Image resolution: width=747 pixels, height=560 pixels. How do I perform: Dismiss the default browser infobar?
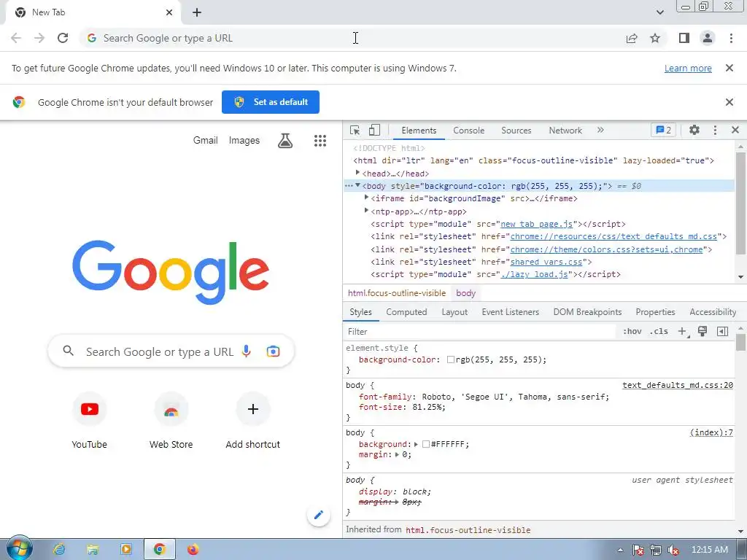pos(729,102)
